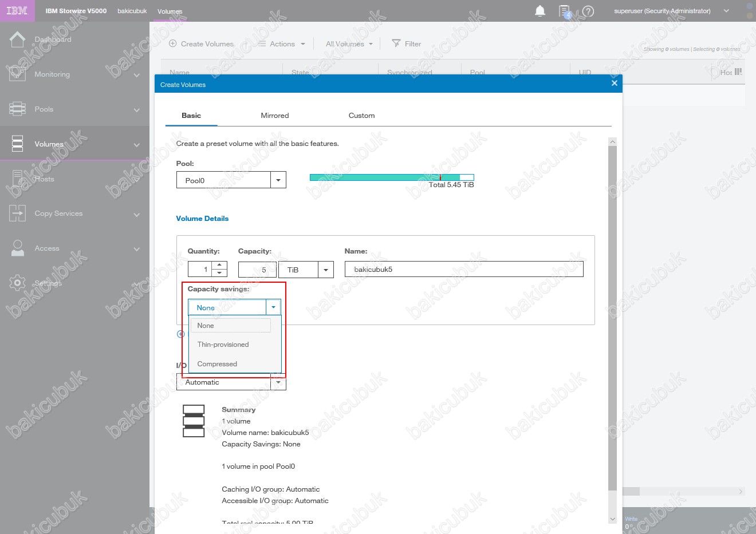756x534 pixels.
Task: Switch to the Mirrored tab
Action: [x=275, y=115]
